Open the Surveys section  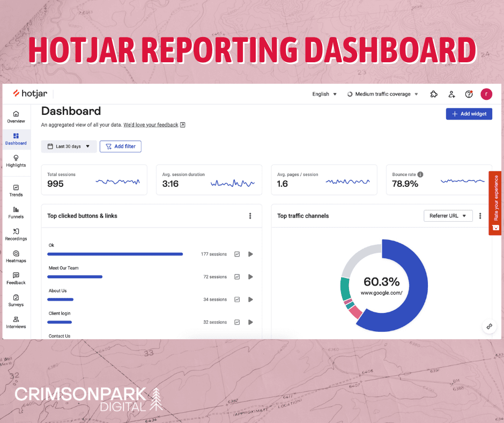coord(16,300)
